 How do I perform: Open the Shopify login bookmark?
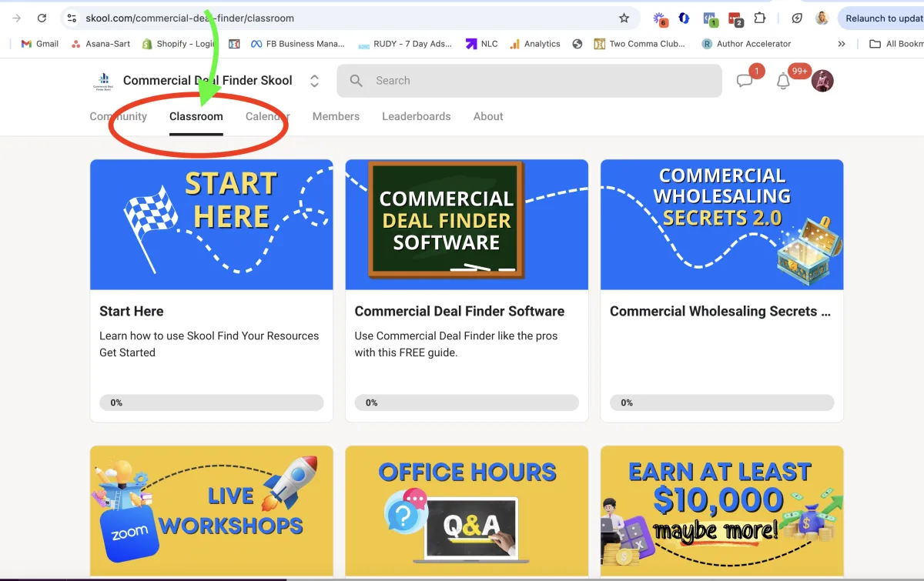179,44
